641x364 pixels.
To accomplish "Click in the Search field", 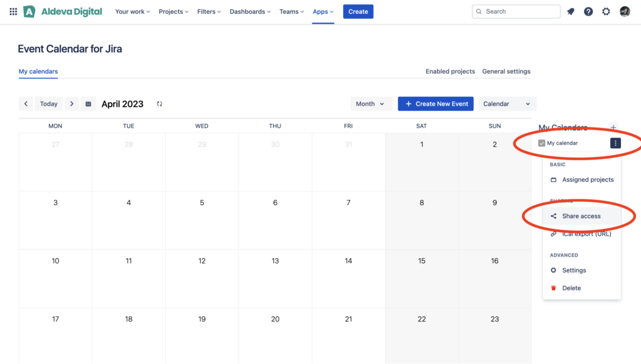I will [x=516, y=11].
